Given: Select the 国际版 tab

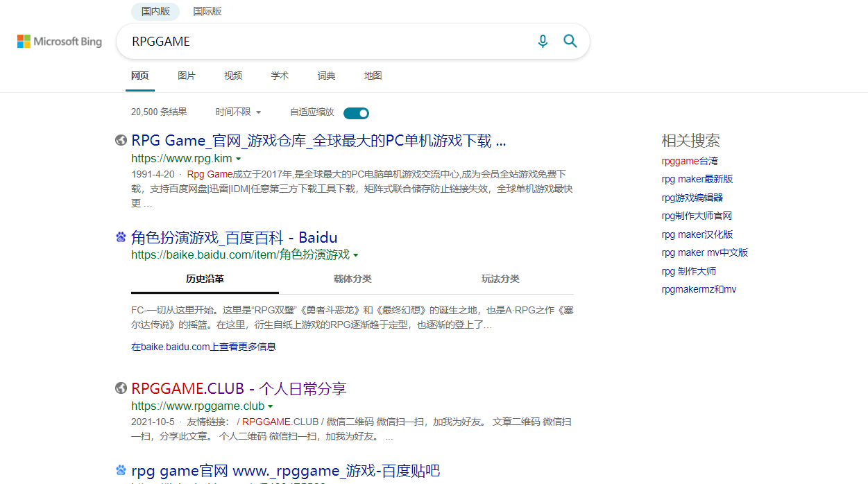Looking at the screenshot, I should pos(207,11).
